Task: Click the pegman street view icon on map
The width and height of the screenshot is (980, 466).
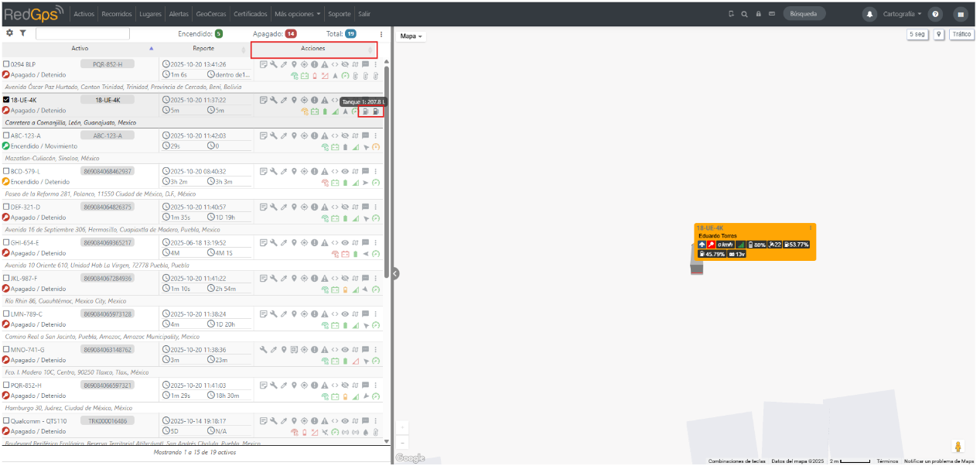Action: (x=959, y=447)
